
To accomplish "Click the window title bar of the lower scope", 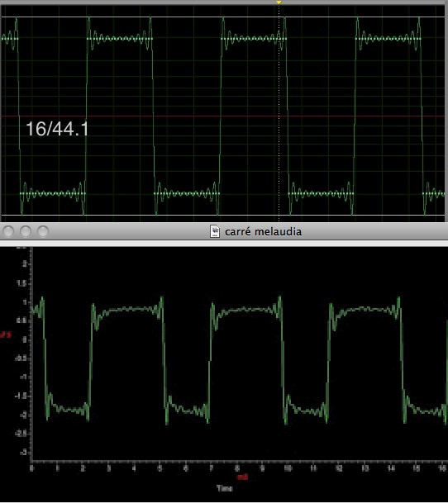I will point(224,231).
